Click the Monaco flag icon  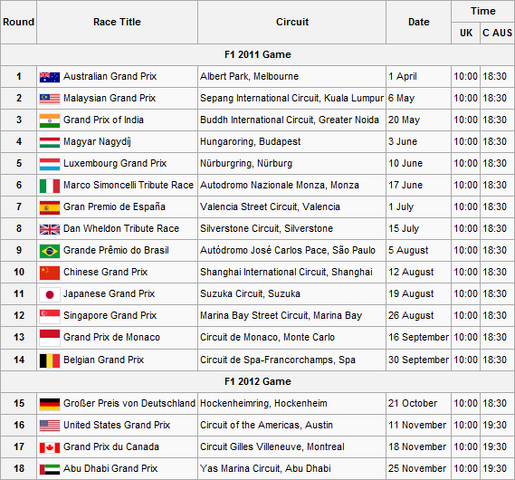50,338
